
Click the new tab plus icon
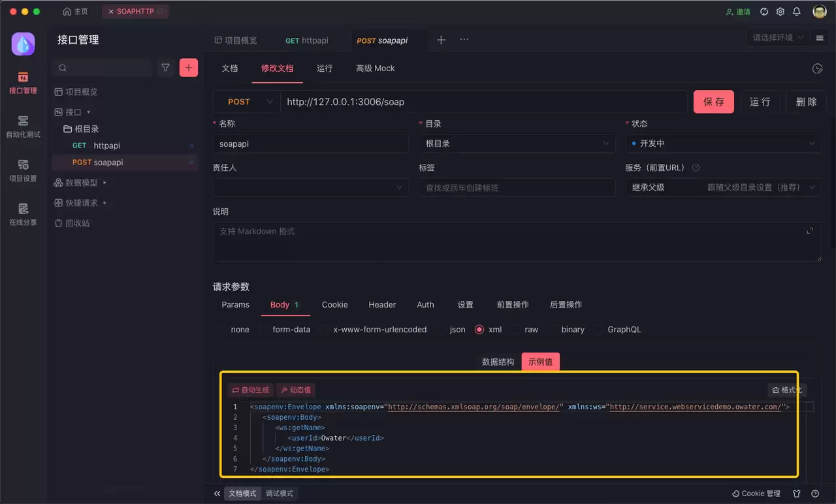point(441,40)
